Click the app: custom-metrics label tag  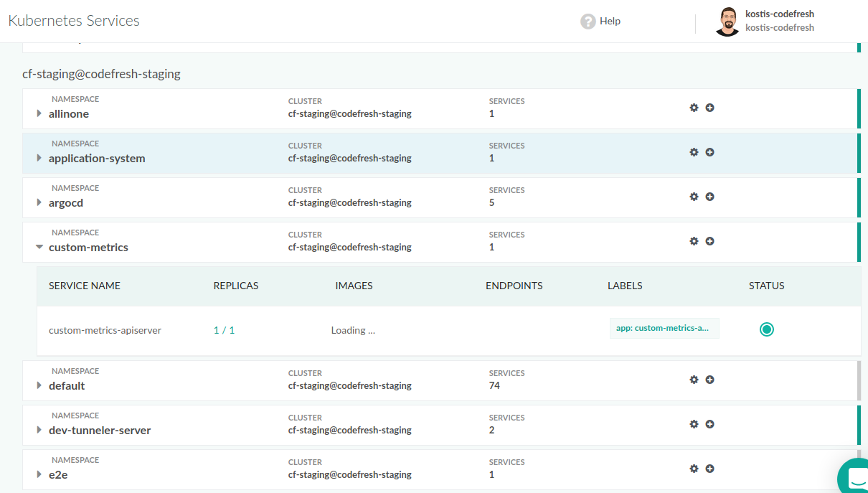(x=664, y=328)
